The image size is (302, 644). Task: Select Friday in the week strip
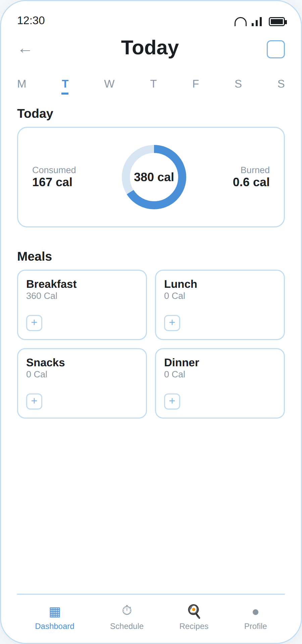coord(196,84)
